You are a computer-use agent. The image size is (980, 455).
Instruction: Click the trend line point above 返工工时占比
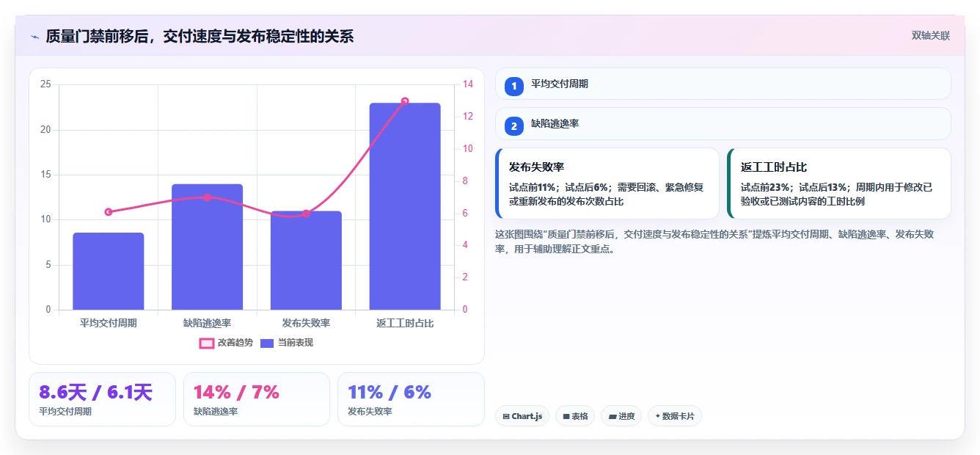click(x=405, y=101)
